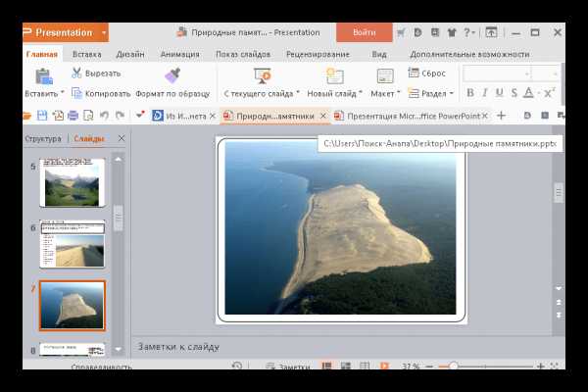Click the Print Preview icon
This screenshot has height=392, width=588.
tap(88, 116)
